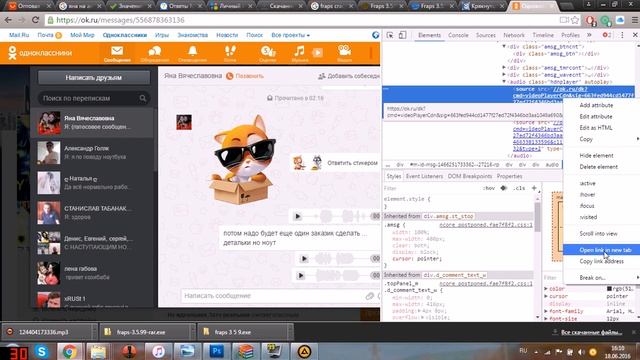This screenshot has width=640, height=360.
Task: Click the New Style Rule plus icon
Action: (x=534, y=188)
